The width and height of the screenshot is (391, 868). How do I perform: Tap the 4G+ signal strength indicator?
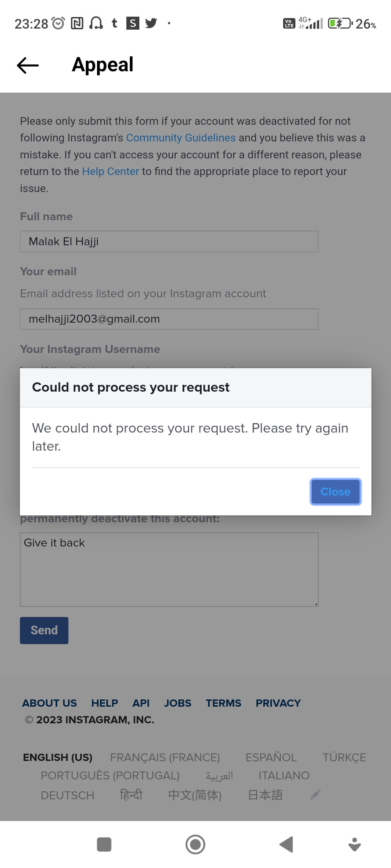[x=310, y=23]
